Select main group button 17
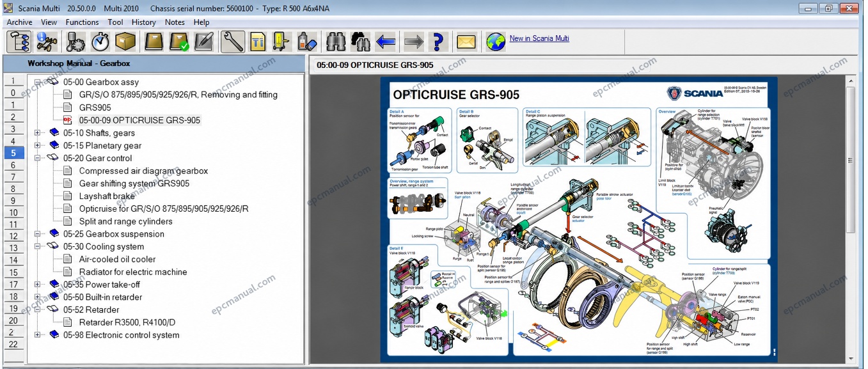The width and height of the screenshot is (868, 369). point(13,284)
